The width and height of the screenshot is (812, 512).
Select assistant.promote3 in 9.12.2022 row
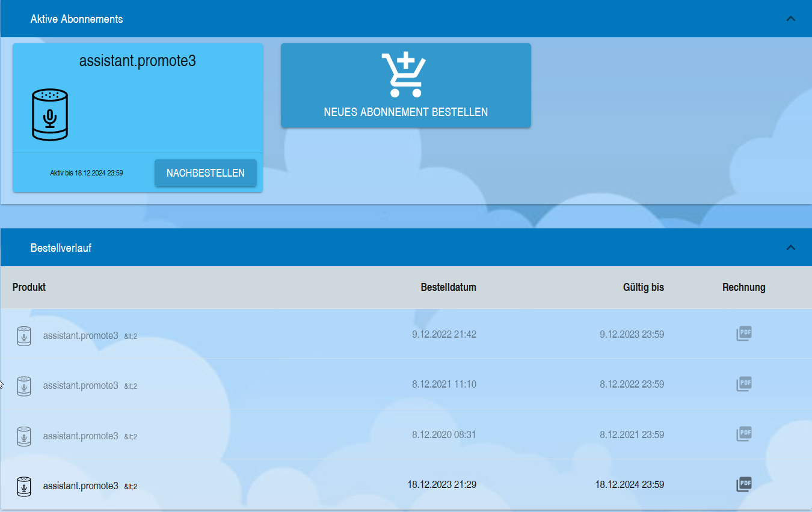pyautogui.click(x=81, y=335)
